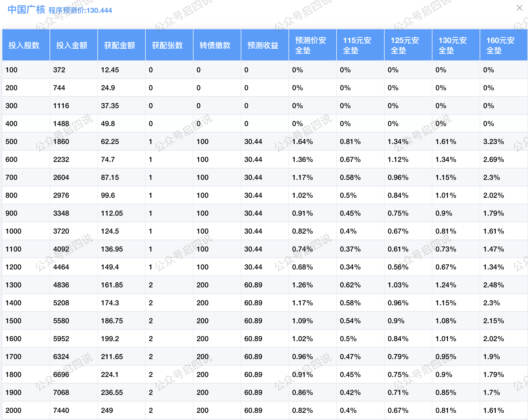
Task: Click the 160元安全垫 column header
Action: pyautogui.click(x=501, y=45)
